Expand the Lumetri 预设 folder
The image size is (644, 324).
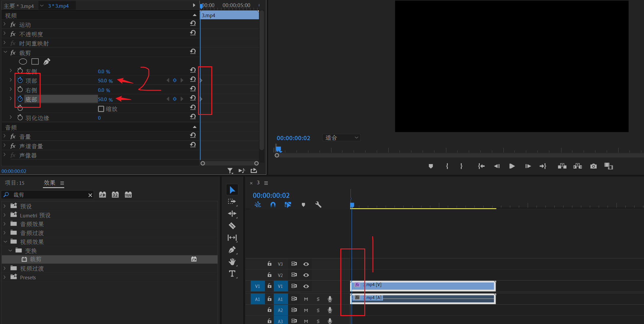click(5, 215)
